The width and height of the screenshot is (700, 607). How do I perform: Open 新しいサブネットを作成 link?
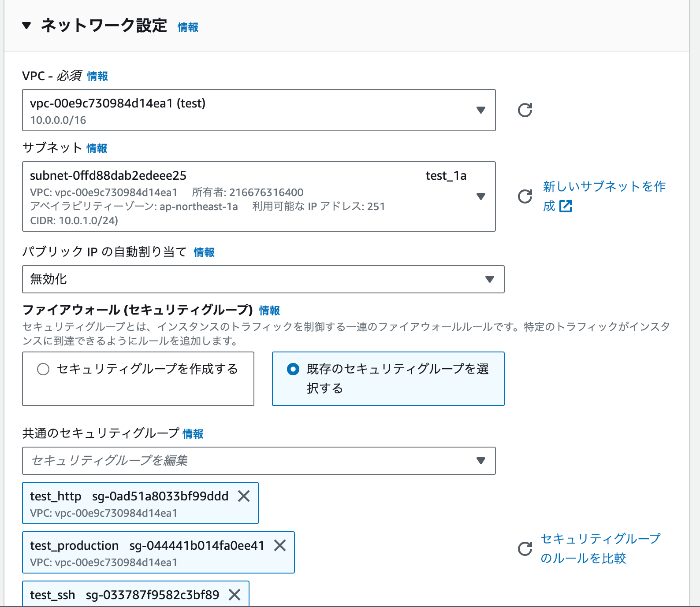pyautogui.click(x=604, y=187)
